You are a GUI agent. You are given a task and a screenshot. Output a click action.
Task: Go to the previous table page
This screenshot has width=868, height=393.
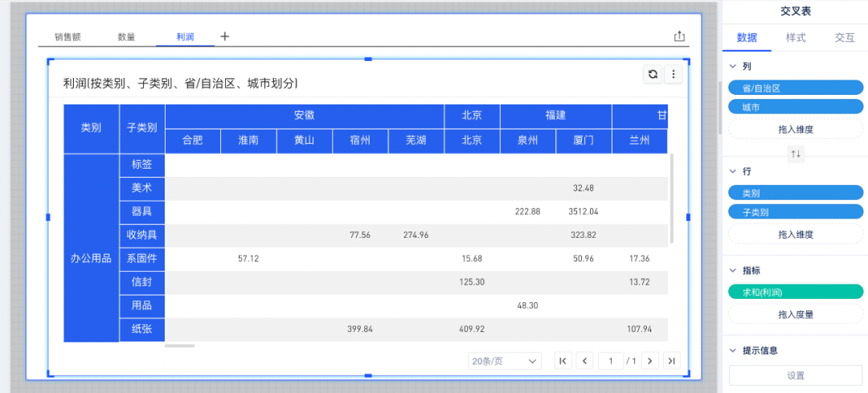[585, 362]
